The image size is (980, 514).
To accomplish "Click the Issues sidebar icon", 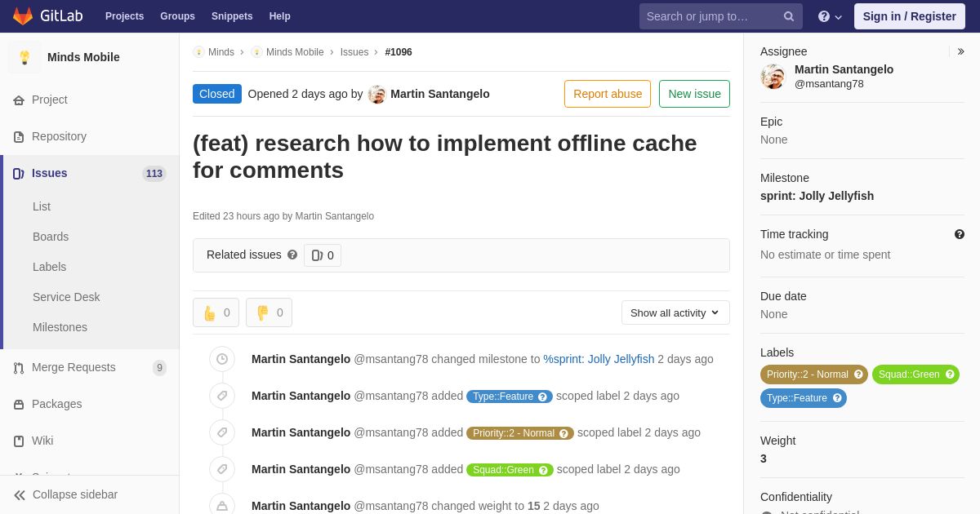I will (19, 174).
